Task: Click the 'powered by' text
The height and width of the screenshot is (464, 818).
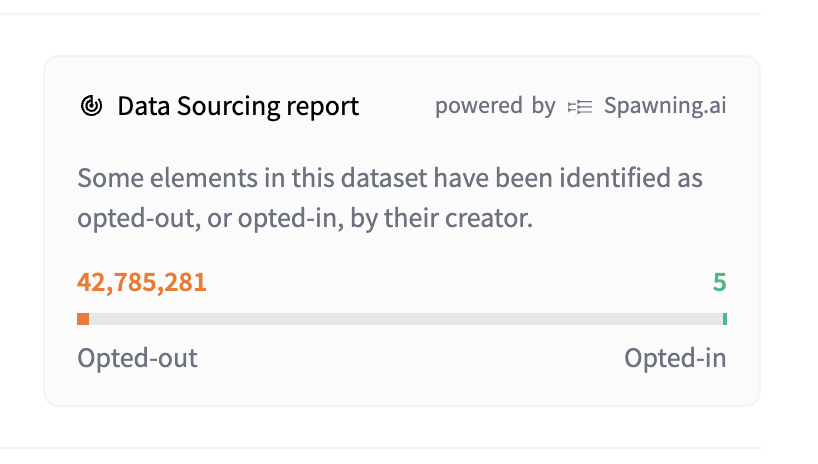Action: (495, 106)
